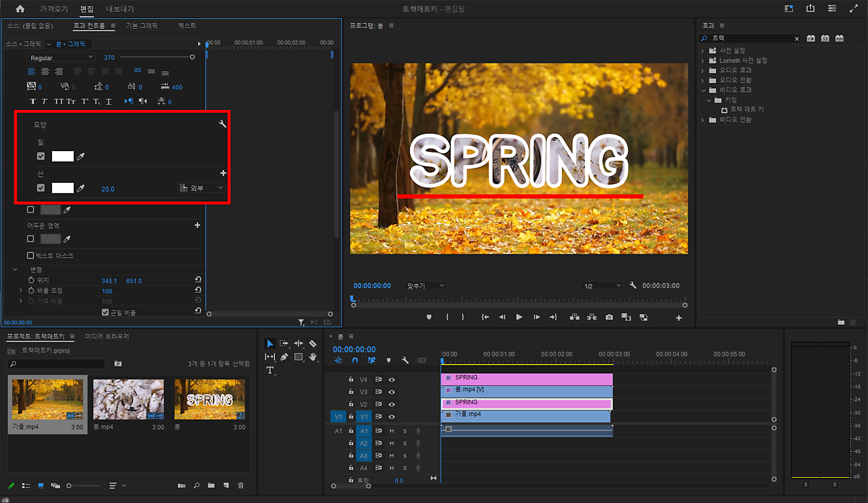Enable the 텍스트 마스크 checkbox
Viewport: 868px width, 503px height.
point(30,256)
